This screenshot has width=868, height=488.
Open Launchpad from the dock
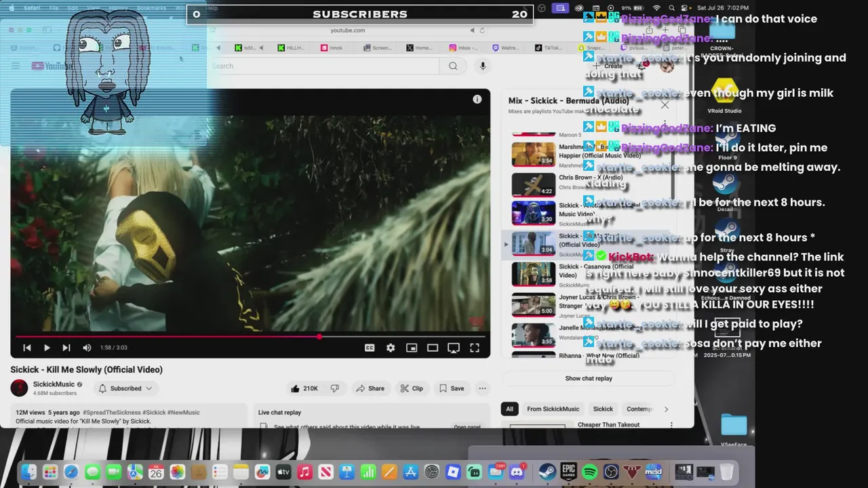point(50,472)
